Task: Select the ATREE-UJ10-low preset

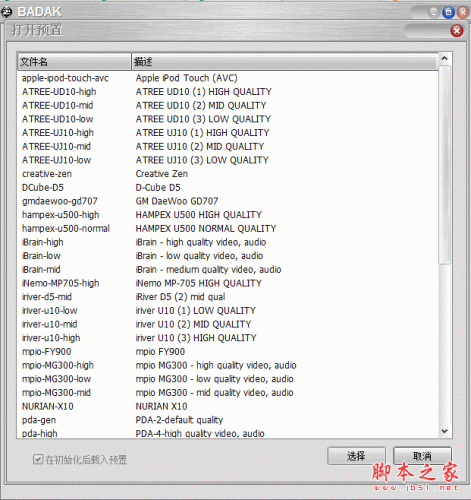Action: click(x=56, y=160)
